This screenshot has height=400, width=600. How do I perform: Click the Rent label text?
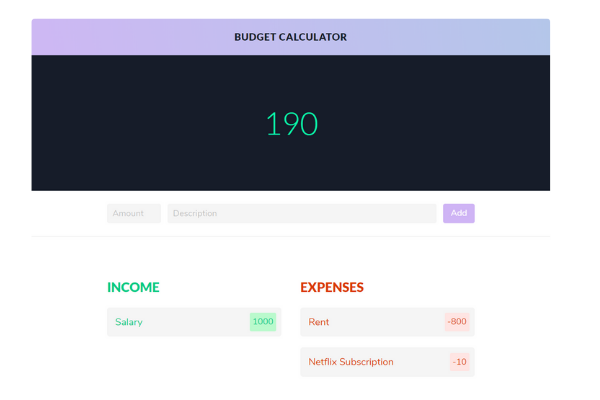click(318, 322)
